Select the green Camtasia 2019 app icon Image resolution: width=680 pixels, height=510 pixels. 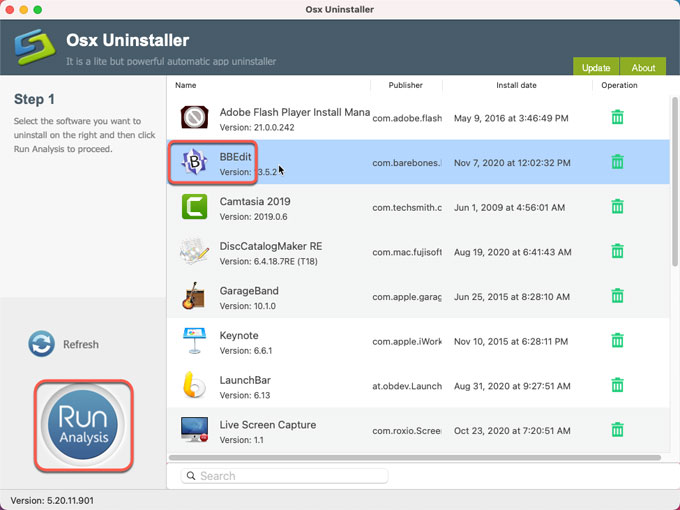point(194,206)
